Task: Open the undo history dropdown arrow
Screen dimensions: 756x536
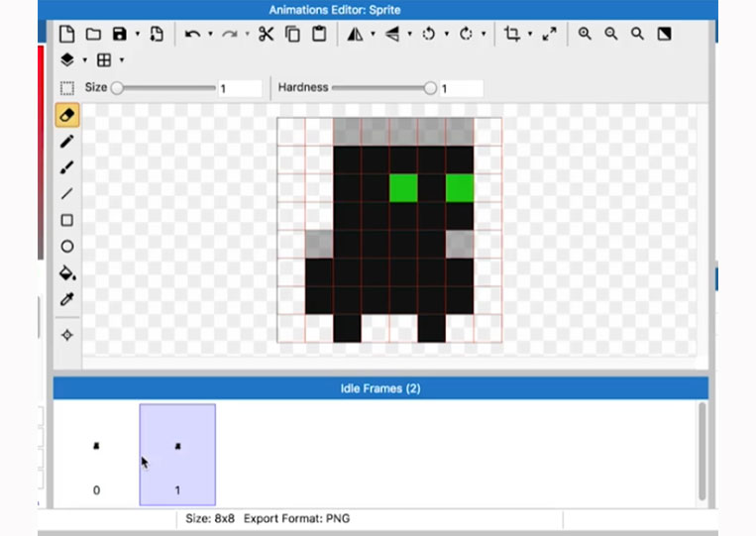Action: pyautogui.click(x=210, y=35)
